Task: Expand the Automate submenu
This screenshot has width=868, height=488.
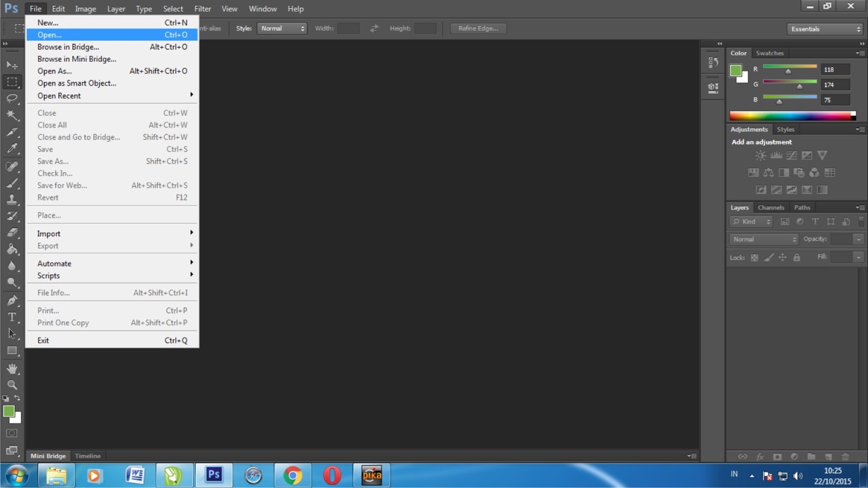Action: [112, 263]
